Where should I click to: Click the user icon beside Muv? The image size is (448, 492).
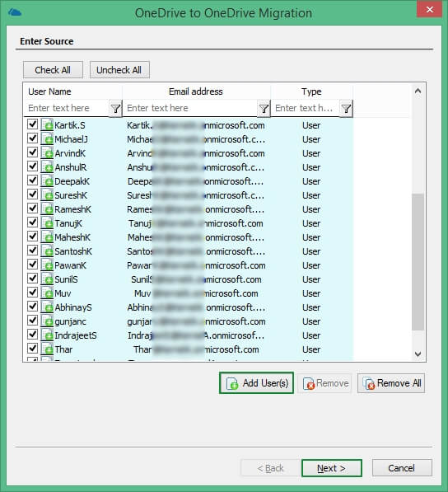(47, 293)
